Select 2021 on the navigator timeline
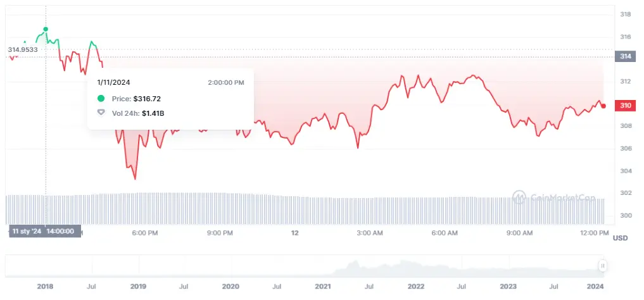Screen dimensions: 644x300 pyautogui.click(x=324, y=287)
